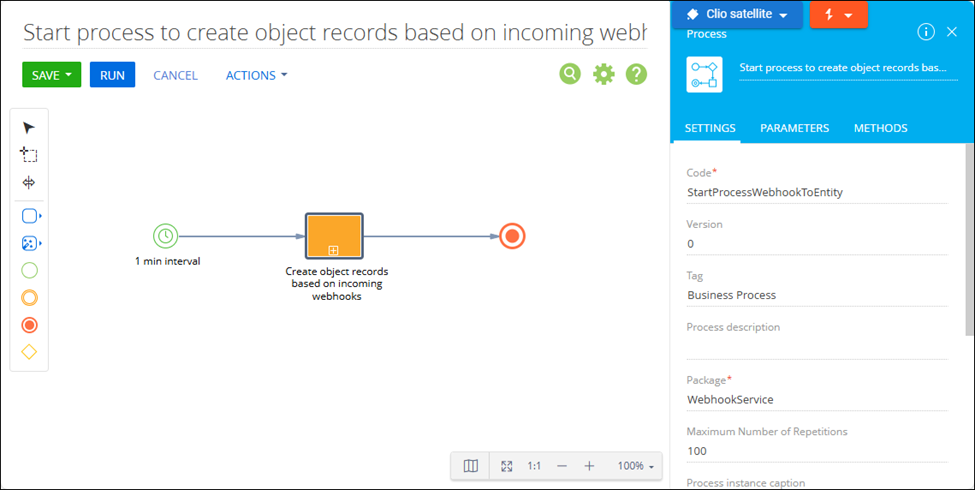Open the green gear settings icon

tap(603, 74)
